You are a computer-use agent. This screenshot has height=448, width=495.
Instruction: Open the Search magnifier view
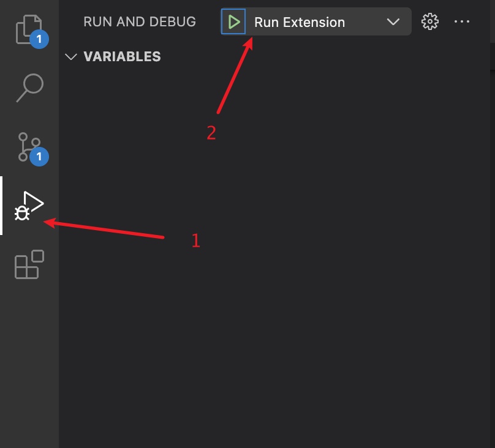coord(29,88)
